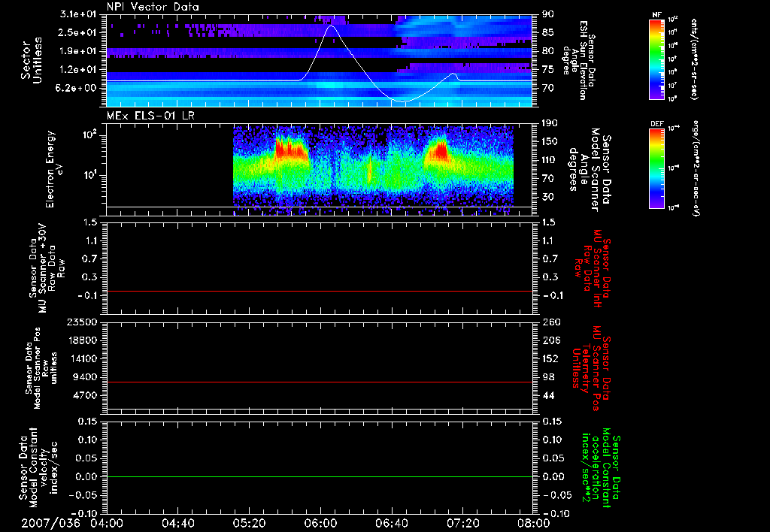Image resolution: width=770 pixels, height=532 pixels.
Task: Click the 9400 scanner position tick value
Action: pyautogui.click(x=86, y=377)
